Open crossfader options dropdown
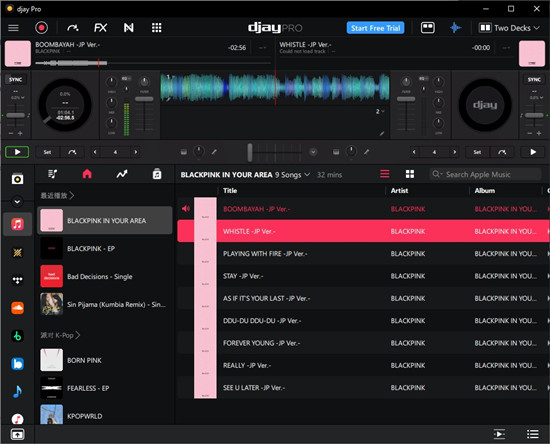 (x=313, y=152)
